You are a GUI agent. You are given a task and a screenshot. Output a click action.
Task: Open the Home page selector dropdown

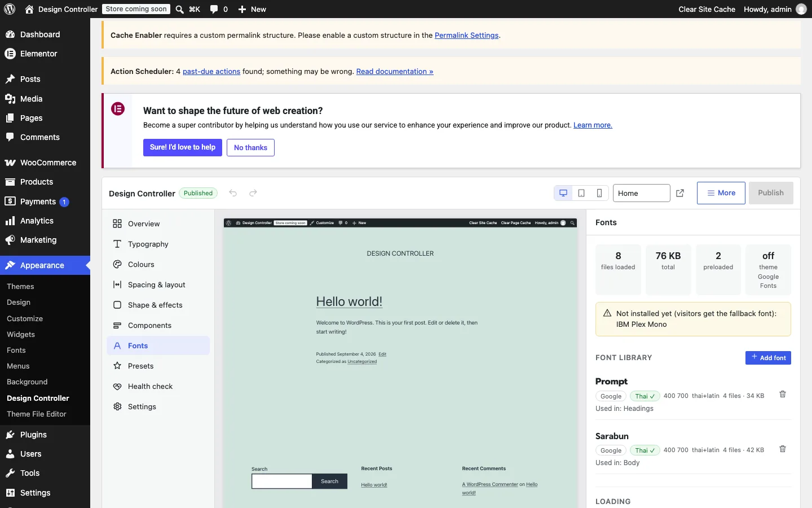(642, 193)
